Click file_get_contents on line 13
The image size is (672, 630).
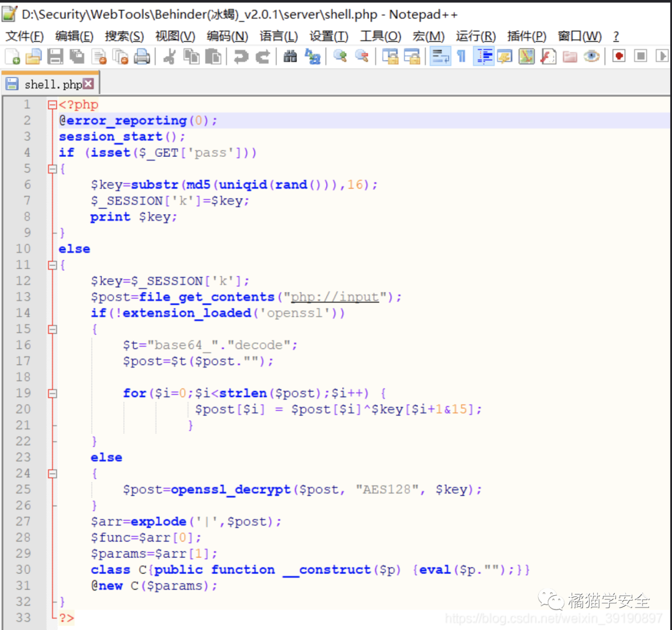coord(207,297)
